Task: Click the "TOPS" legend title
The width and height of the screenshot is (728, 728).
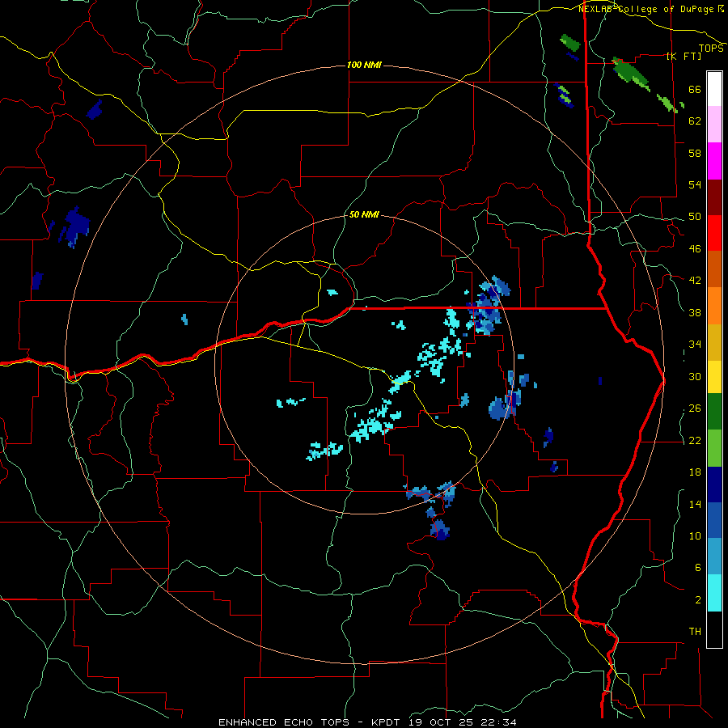Action: (711, 48)
